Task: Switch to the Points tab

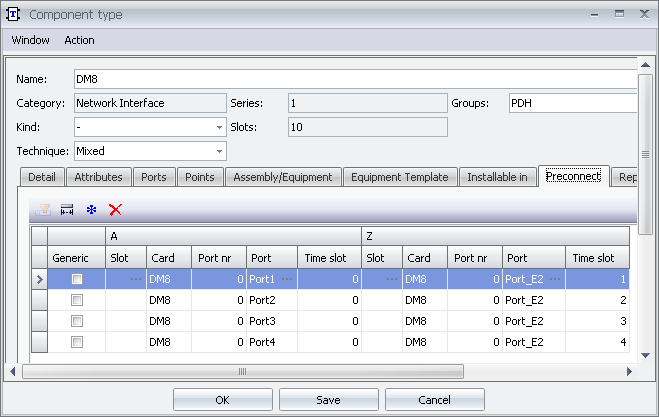Action: [200, 177]
